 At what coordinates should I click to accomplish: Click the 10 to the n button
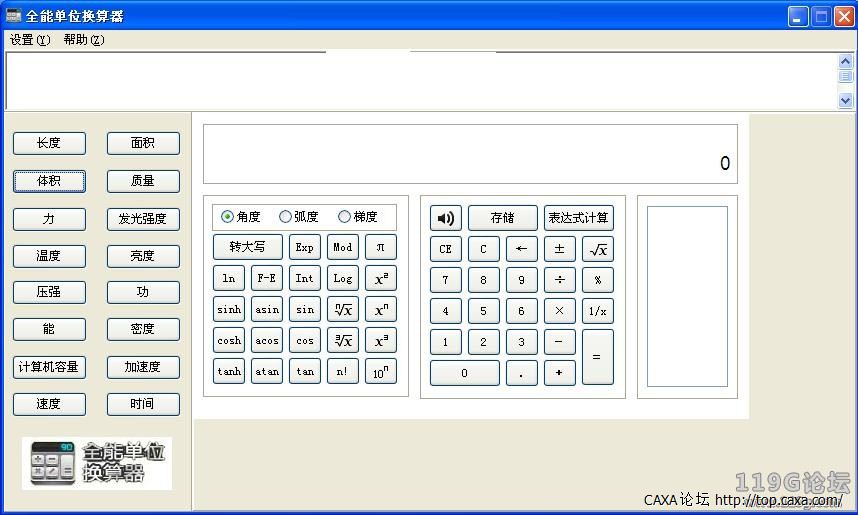[x=380, y=372]
